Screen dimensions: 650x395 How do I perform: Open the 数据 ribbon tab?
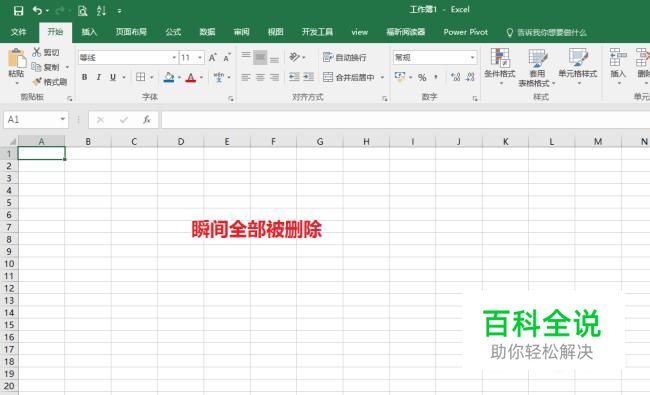(x=207, y=32)
